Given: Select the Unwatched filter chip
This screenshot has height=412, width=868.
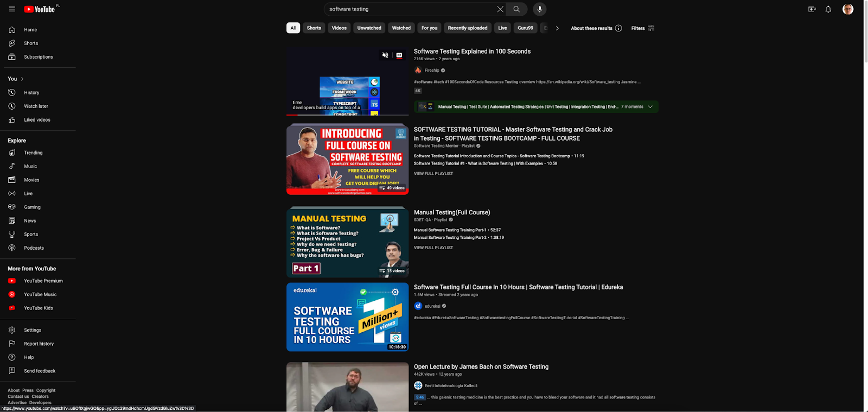Looking at the screenshot, I should click(x=369, y=28).
